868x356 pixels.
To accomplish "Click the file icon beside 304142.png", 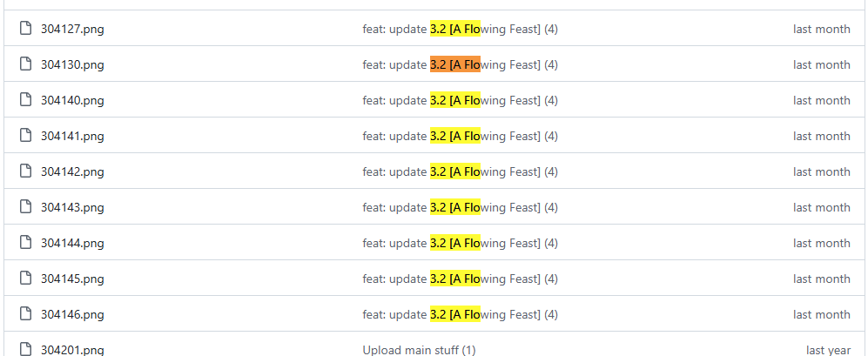I will [x=25, y=171].
